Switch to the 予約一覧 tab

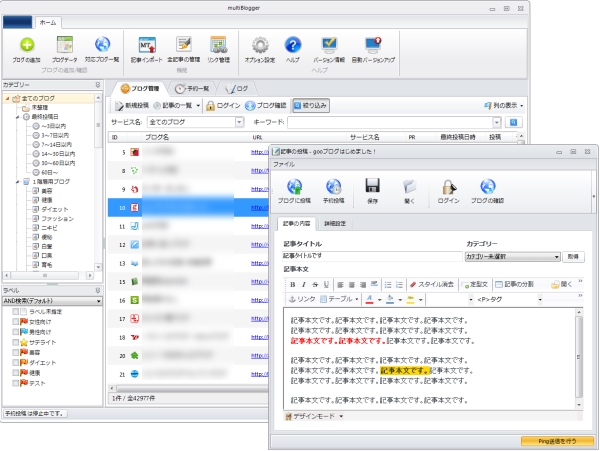coord(192,89)
